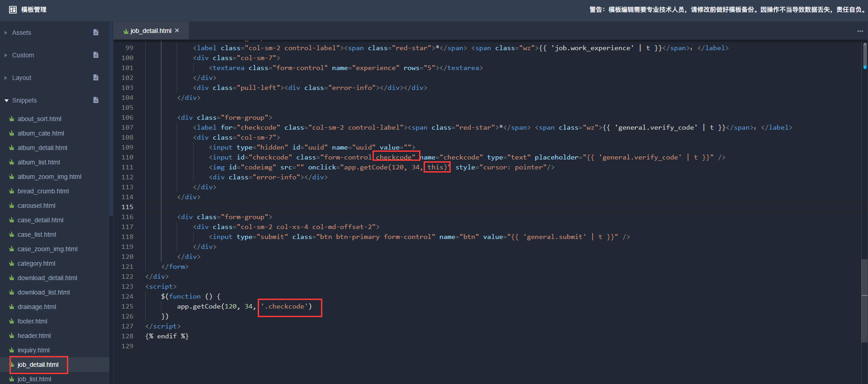Expand the Custom folder
The width and height of the screenshot is (868, 384).
click(x=6, y=55)
